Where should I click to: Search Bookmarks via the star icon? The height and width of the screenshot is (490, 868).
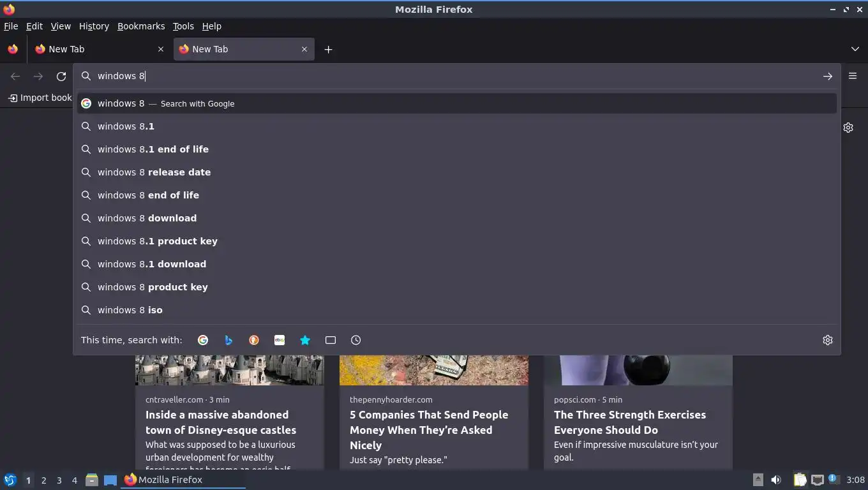(x=305, y=340)
